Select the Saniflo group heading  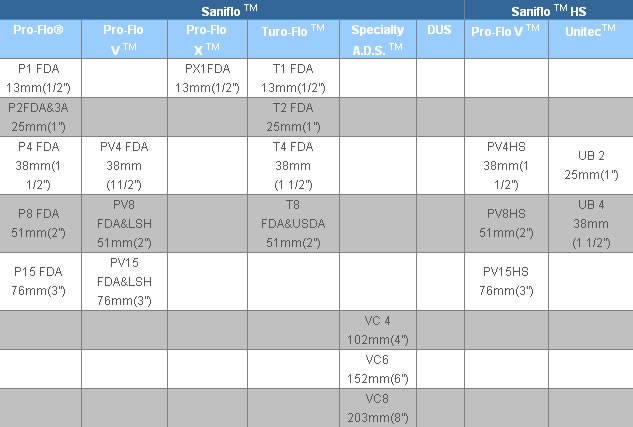232,10
